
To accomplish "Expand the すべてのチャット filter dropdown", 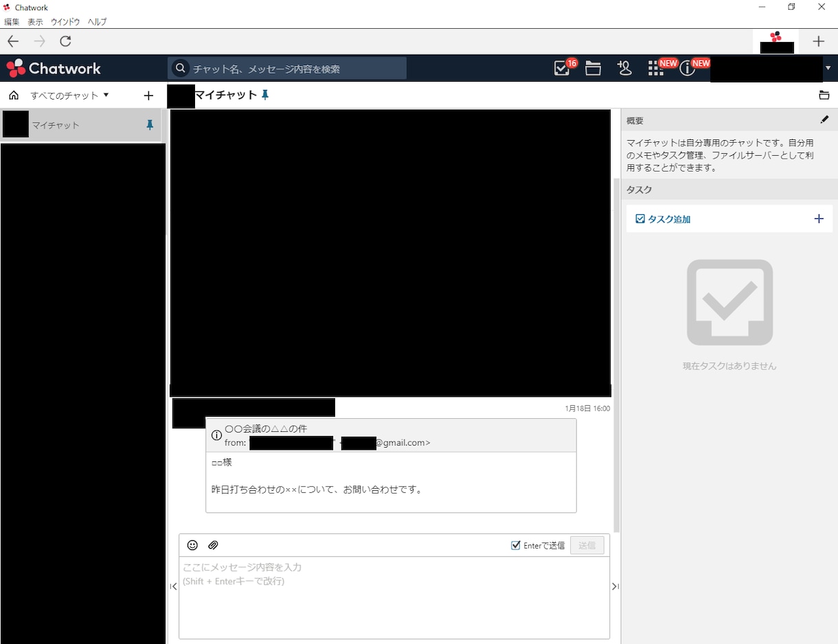I will pyautogui.click(x=70, y=95).
